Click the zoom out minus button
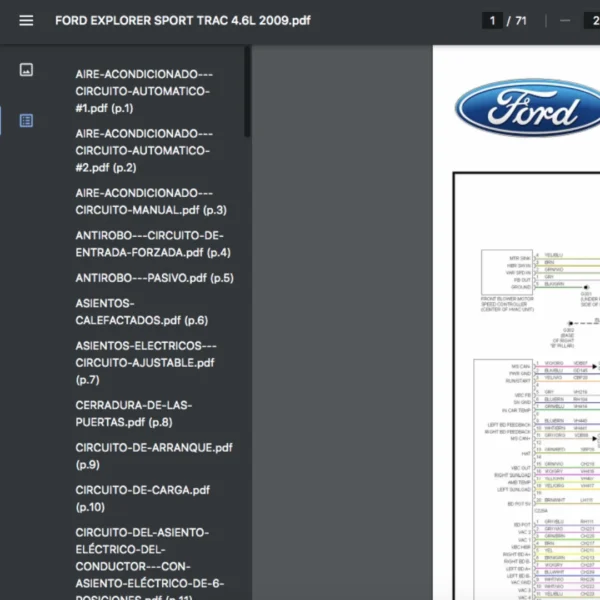This screenshot has width=600, height=600. [565, 20]
